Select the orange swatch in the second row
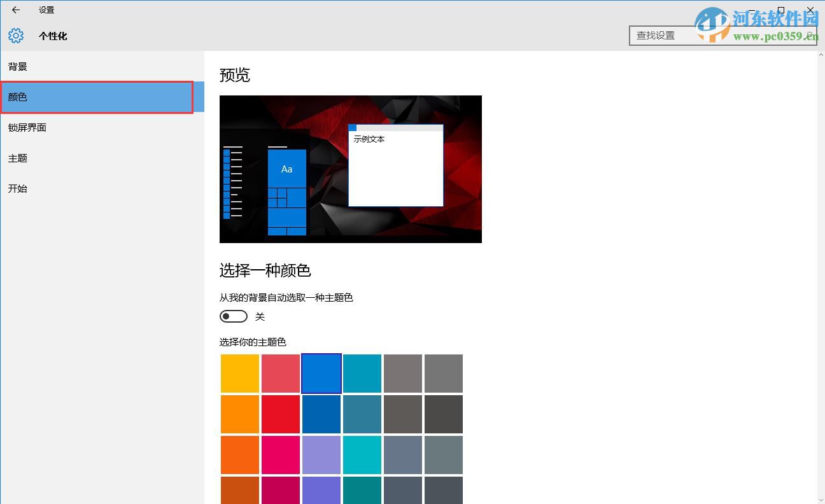Screen dimensions: 825x504 coord(239,414)
